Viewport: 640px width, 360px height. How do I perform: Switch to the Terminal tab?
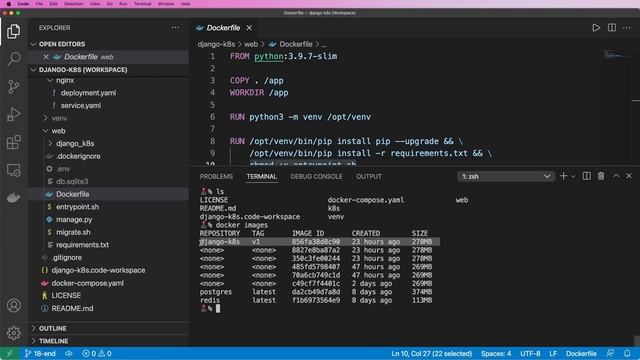pyautogui.click(x=261, y=176)
